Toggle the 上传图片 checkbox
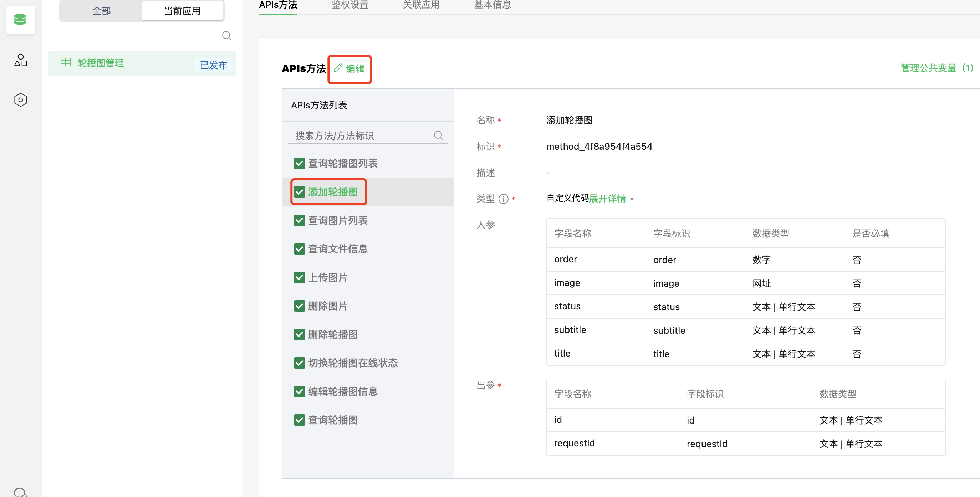 point(300,278)
